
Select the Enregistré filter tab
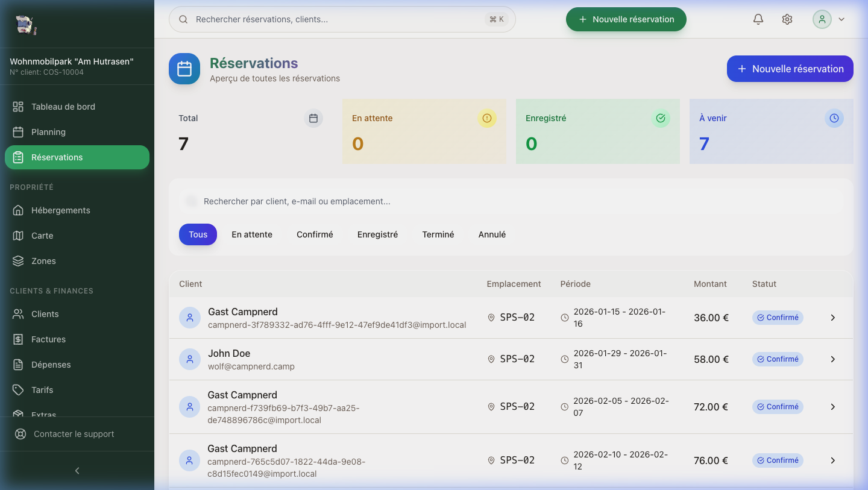point(377,234)
